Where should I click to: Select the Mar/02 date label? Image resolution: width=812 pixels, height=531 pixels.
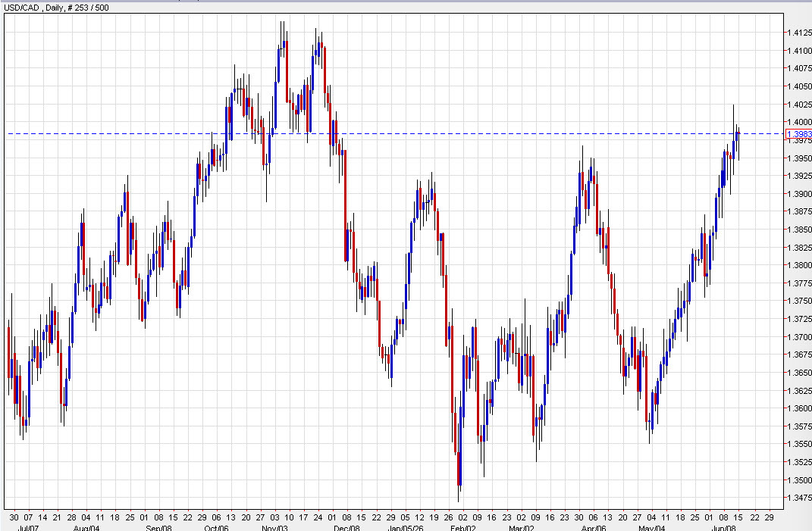coord(521,528)
